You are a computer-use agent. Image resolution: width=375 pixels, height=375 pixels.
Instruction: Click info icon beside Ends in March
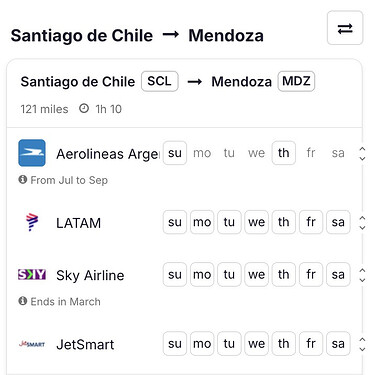23,301
